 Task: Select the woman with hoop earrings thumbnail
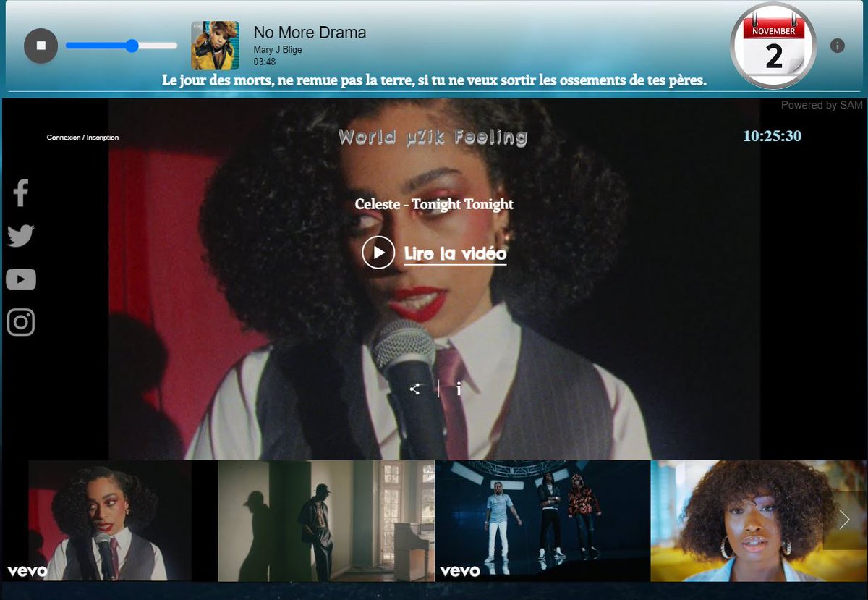coord(758,521)
